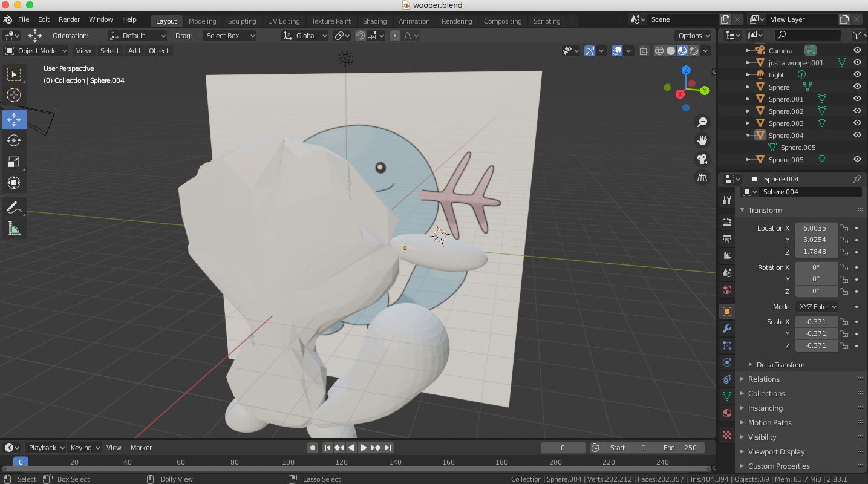868x484 pixels.
Task: Open the Render menu
Action: [69, 19]
